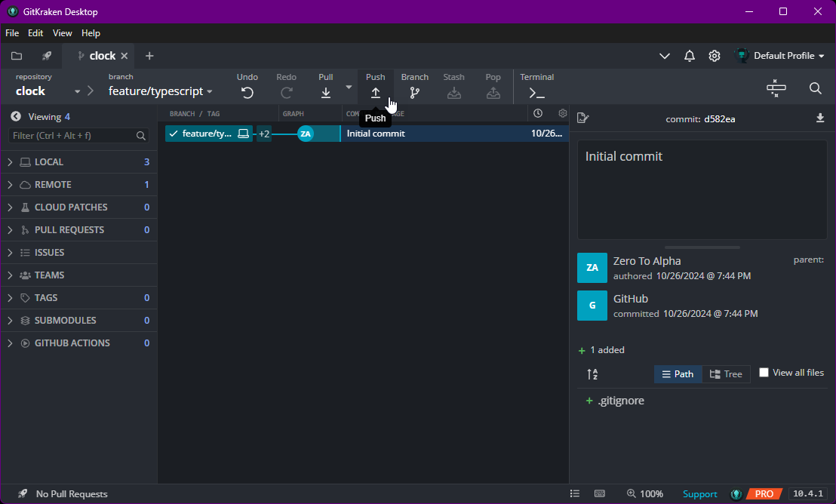Open the Branch creation tool
This screenshot has height=504, width=836.
coord(414,92)
